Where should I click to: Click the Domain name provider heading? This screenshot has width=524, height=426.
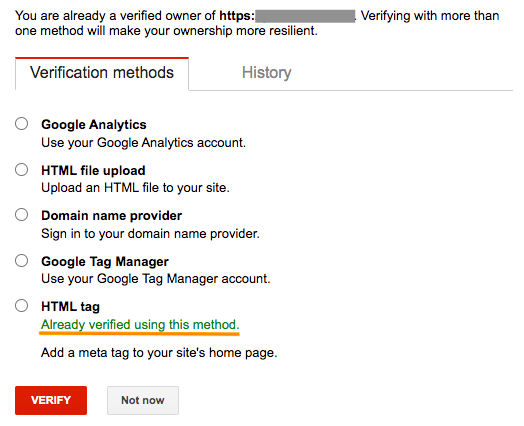point(112,216)
